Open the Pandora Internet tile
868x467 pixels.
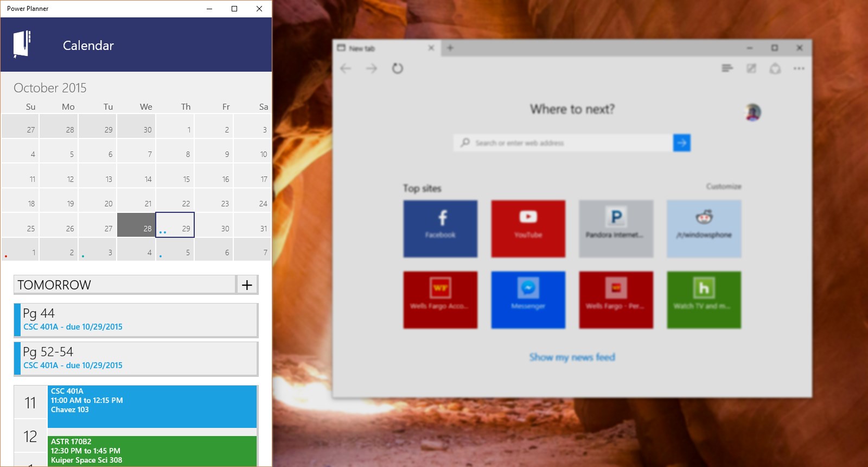click(x=616, y=229)
